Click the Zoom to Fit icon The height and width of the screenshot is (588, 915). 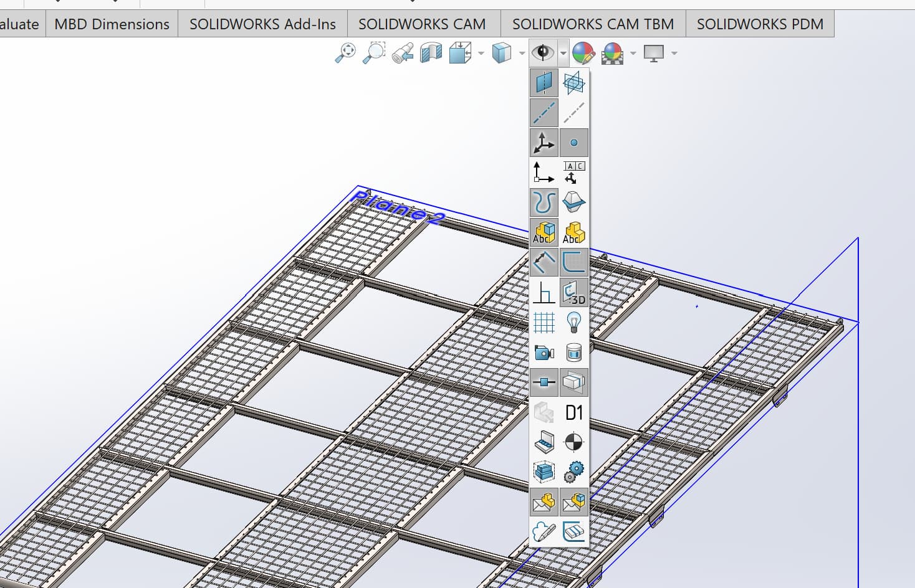click(x=345, y=53)
